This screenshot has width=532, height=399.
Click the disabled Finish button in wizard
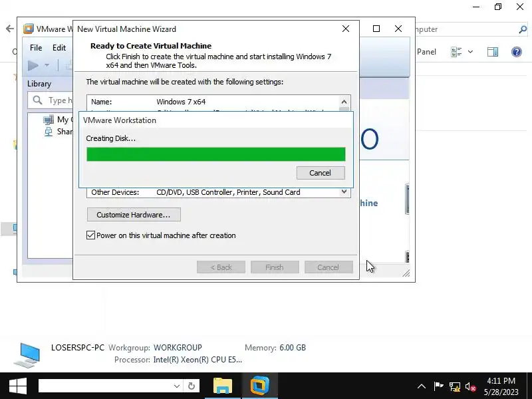(275, 267)
